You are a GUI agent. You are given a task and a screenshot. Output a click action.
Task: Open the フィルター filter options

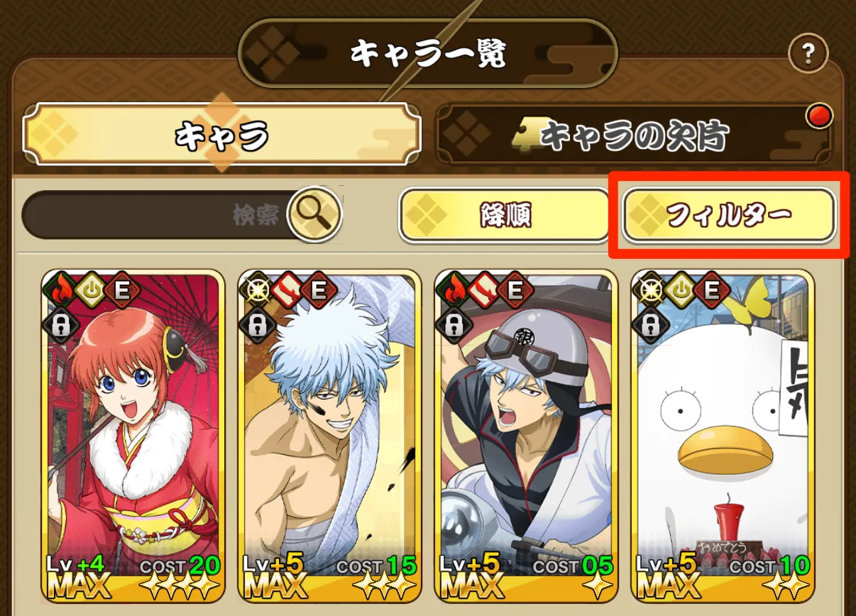pyautogui.click(x=729, y=214)
